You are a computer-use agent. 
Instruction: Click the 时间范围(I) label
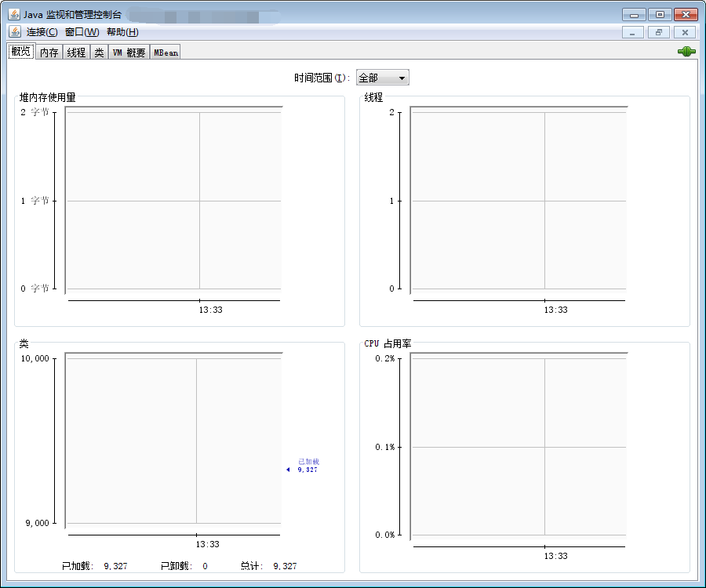(322, 78)
